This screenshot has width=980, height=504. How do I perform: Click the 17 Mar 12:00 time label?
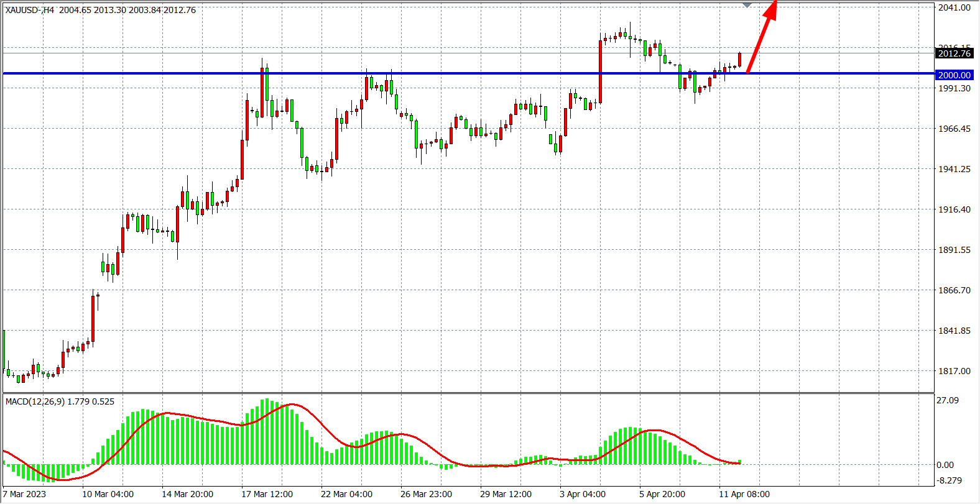(267, 494)
